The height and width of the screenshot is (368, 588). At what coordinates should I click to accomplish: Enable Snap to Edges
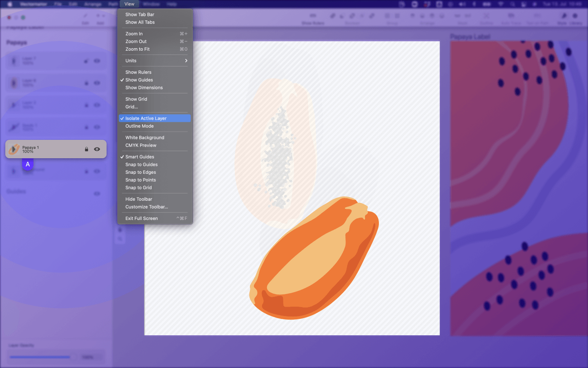click(x=155, y=172)
